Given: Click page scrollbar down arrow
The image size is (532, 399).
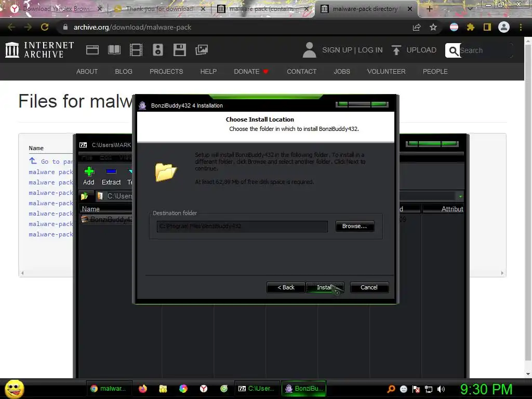Looking at the screenshot, I should [x=528, y=374].
